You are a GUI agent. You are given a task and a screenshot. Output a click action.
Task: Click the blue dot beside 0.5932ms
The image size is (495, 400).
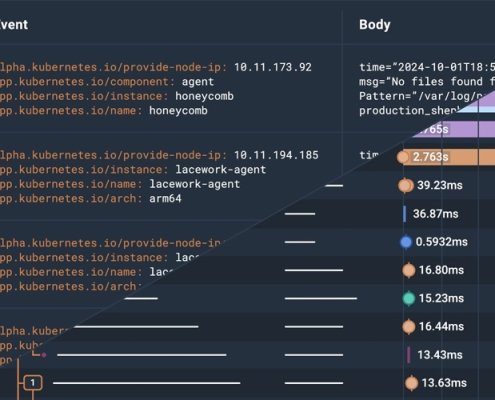click(x=406, y=242)
